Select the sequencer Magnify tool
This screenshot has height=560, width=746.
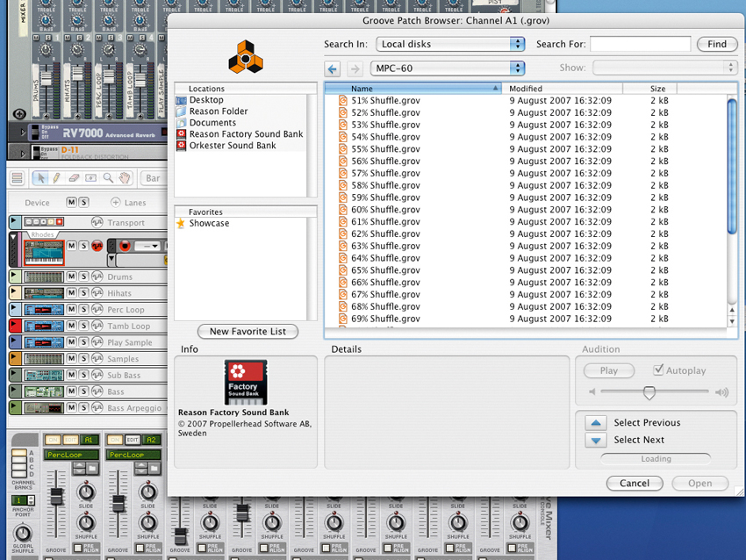tap(108, 178)
